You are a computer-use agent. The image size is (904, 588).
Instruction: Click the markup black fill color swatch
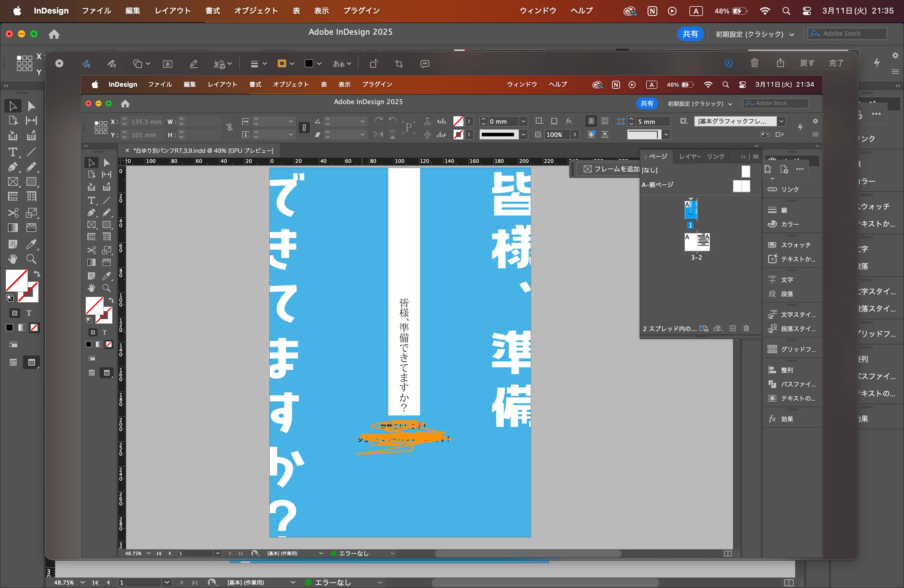click(x=309, y=64)
